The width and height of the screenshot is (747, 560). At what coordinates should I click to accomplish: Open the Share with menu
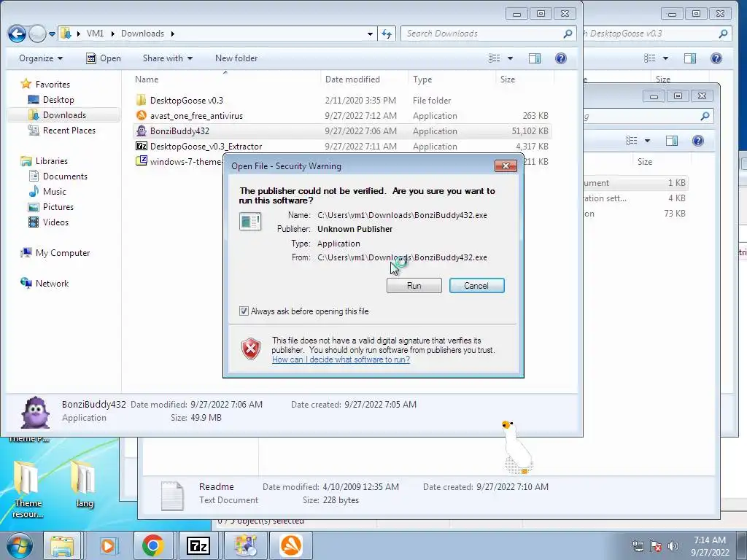tap(168, 58)
